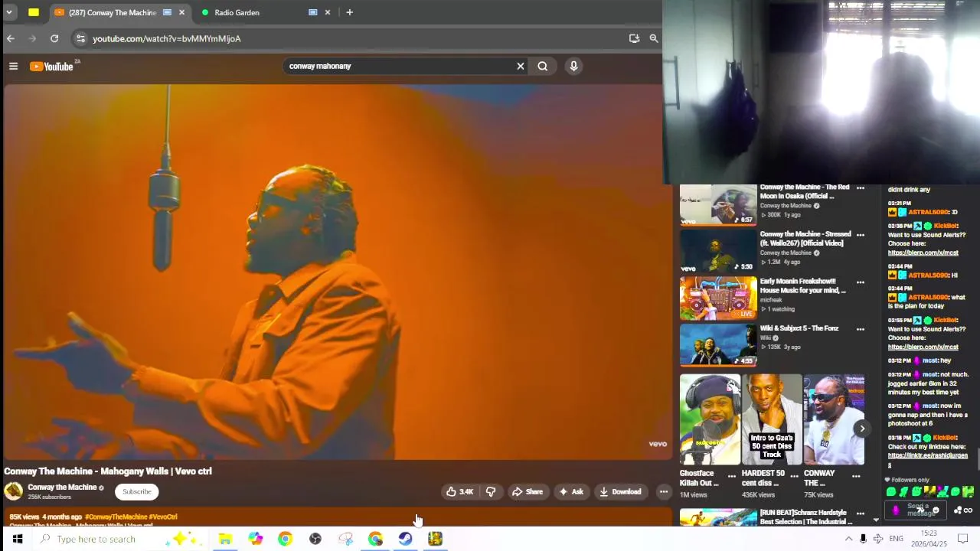
Task: Download the video
Action: click(620, 492)
